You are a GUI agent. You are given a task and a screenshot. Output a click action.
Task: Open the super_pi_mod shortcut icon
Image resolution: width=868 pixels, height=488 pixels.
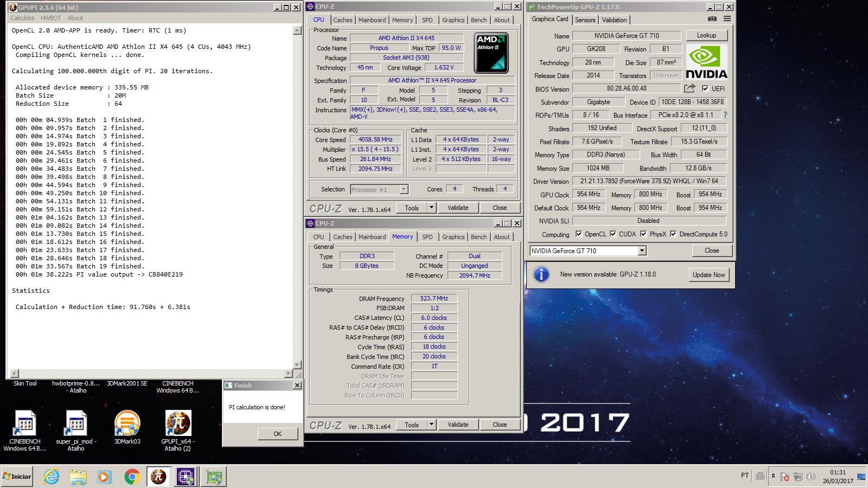click(76, 424)
